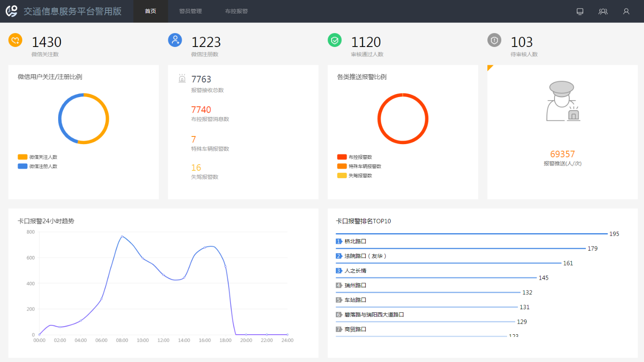The width and height of the screenshot is (644, 362).
Task: Toggle the 微信关注人数 legend item
Action: [x=38, y=157]
